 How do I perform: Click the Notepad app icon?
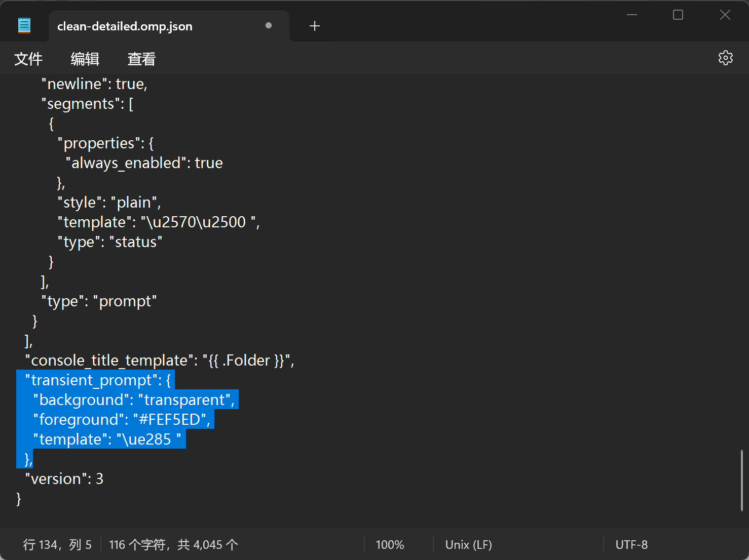(24, 25)
